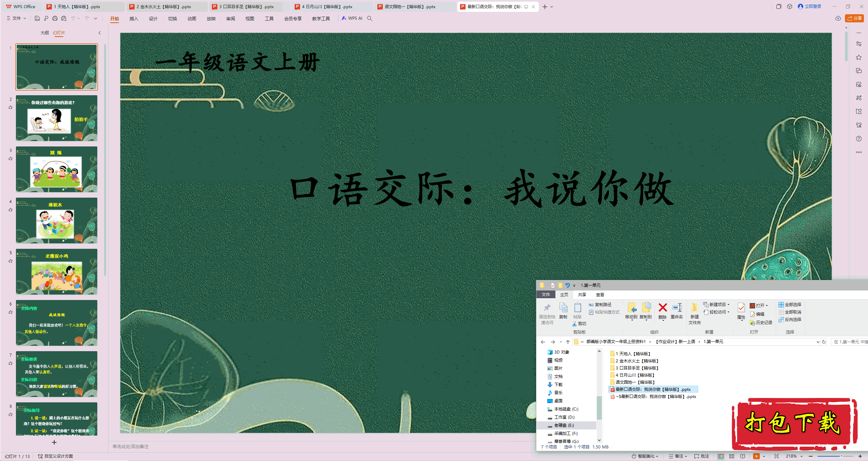Viewport: 868px width, 461px height.
Task: Adjust the zoom slider handle
Action: pos(841,456)
